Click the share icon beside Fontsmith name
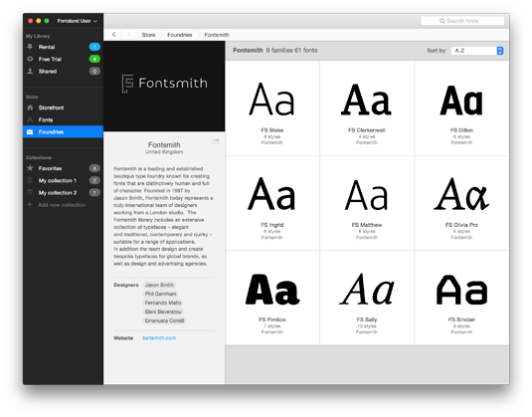 (x=216, y=141)
